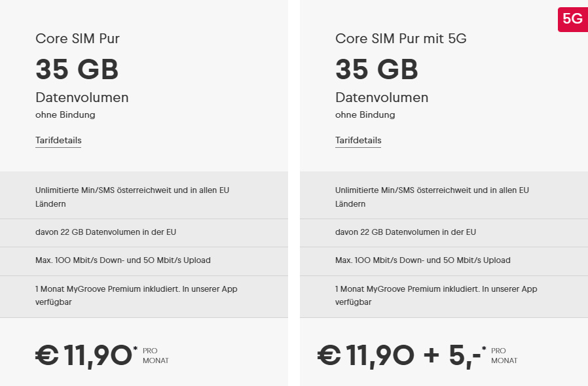This screenshot has height=386, width=588.
Task: Click MyGroove Premium row in the 5G plan
Action: (x=436, y=295)
